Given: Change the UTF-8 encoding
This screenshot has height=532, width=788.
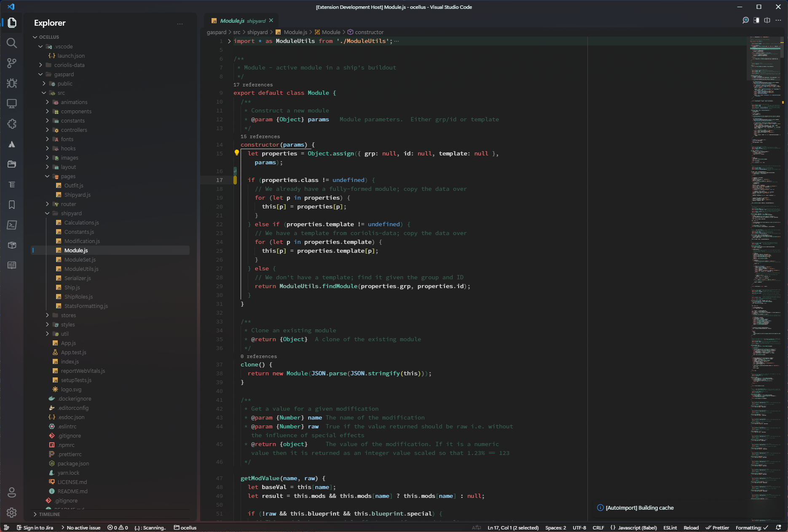Looking at the screenshot, I should 579,527.
